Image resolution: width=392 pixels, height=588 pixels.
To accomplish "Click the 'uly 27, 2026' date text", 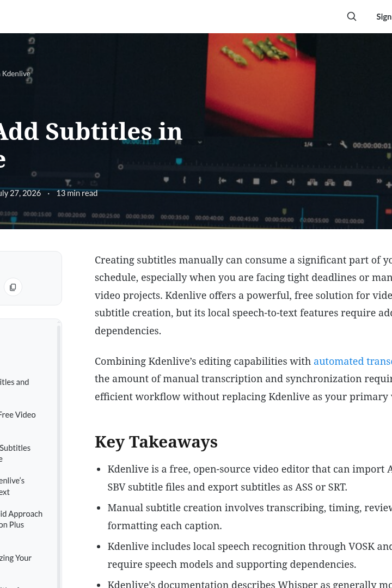I will 20,193.
